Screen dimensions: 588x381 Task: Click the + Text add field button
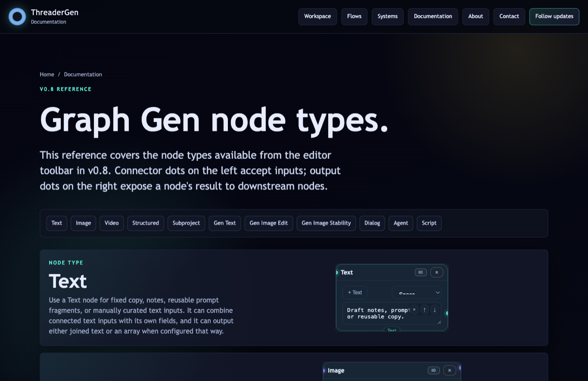[x=355, y=293]
